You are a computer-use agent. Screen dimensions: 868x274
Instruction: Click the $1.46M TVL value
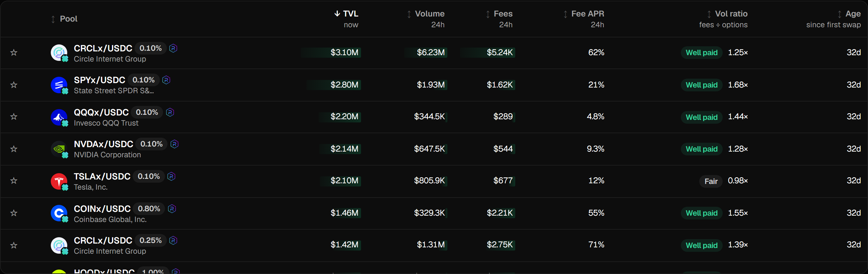[x=344, y=213]
